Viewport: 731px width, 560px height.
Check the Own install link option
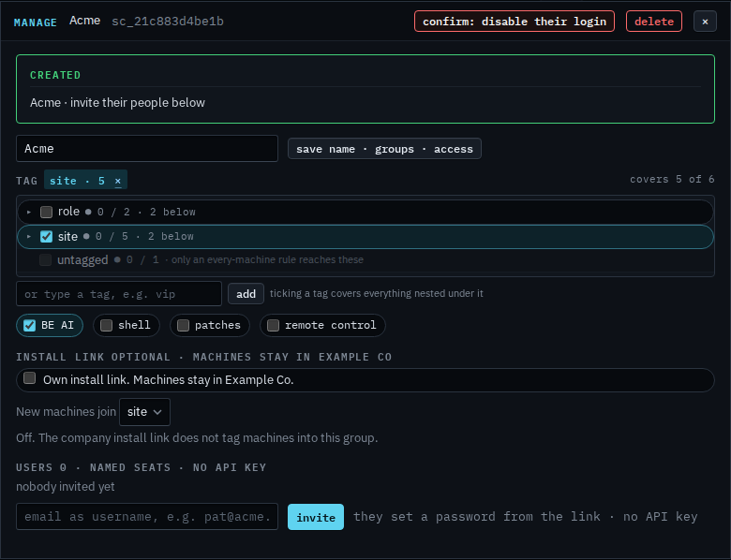pyautogui.click(x=29, y=377)
